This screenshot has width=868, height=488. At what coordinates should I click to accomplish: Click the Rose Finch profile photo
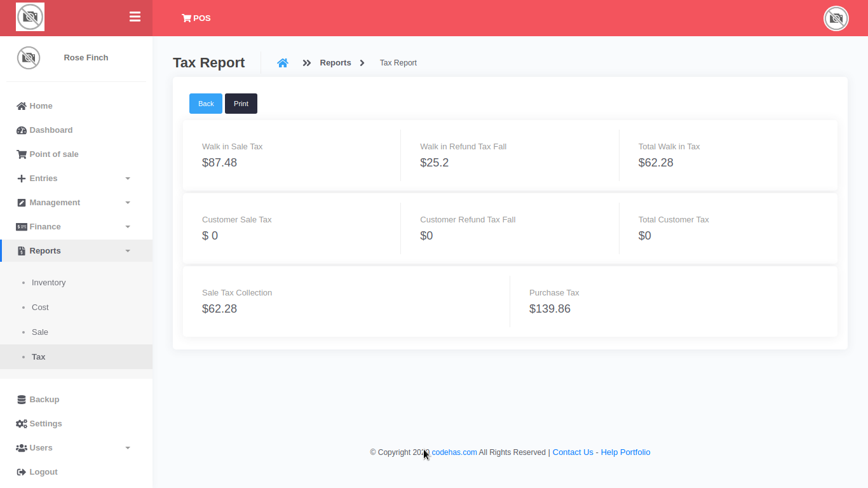pyautogui.click(x=29, y=58)
